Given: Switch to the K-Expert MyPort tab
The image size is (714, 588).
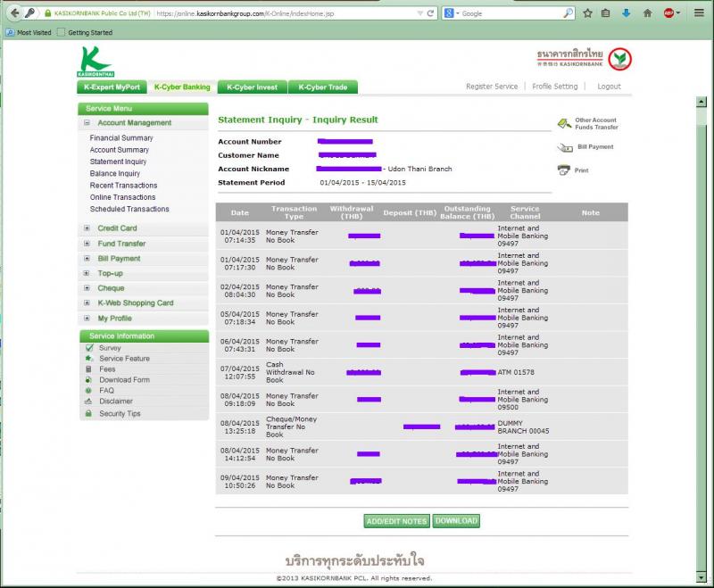Looking at the screenshot, I should tap(112, 87).
